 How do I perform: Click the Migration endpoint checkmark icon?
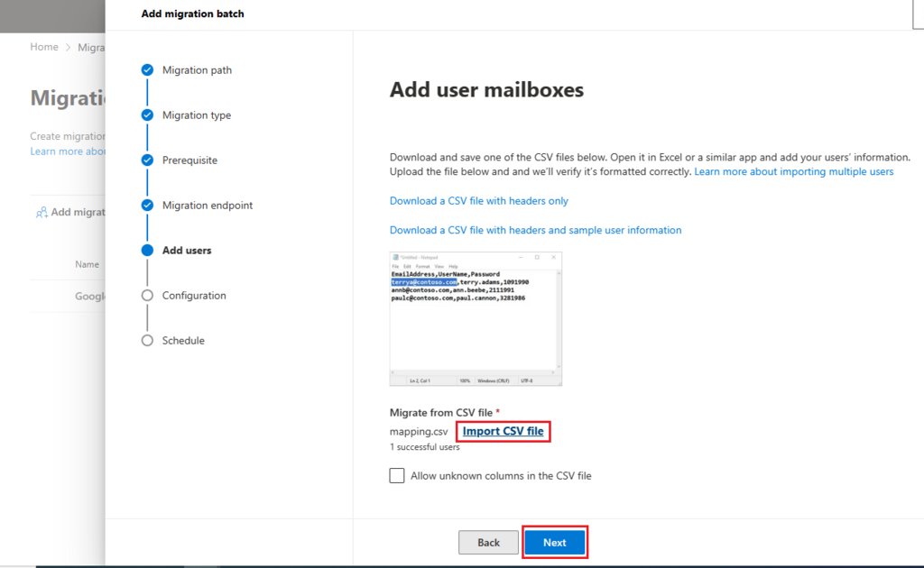(146, 205)
